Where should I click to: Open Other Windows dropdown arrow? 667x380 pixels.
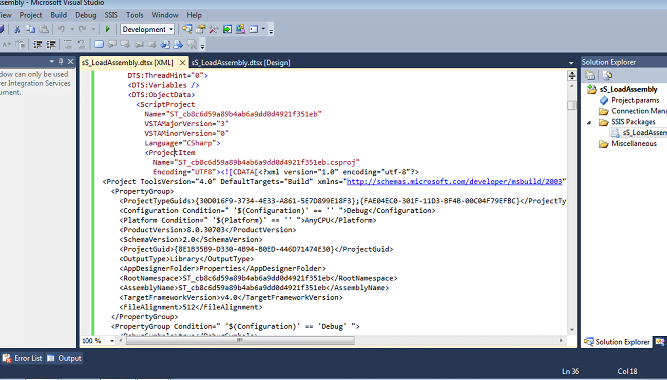coord(263,29)
